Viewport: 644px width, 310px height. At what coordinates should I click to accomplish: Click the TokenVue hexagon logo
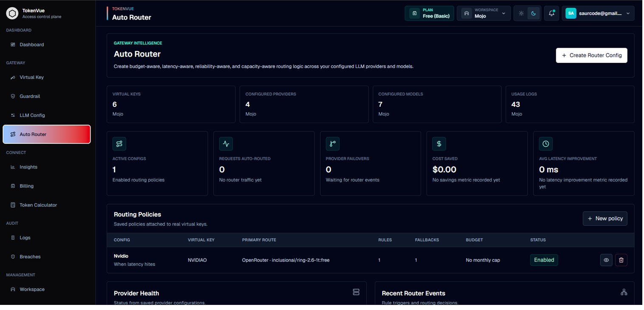(13, 14)
